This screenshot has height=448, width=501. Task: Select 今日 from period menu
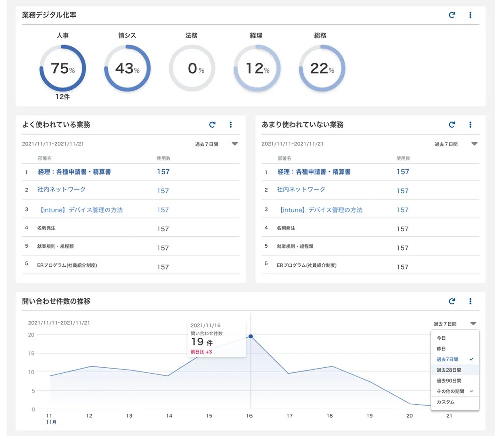(x=455, y=338)
